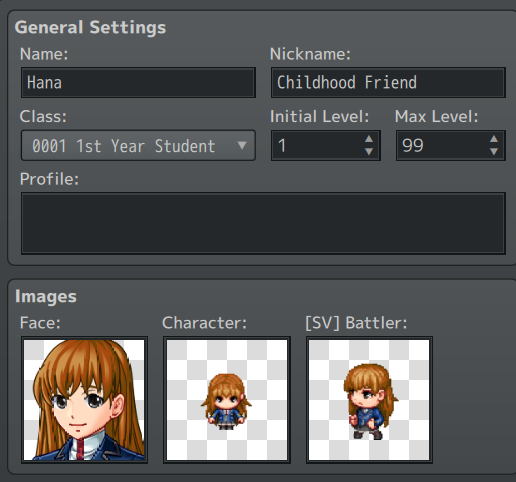Click the Images section heading
The width and height of the screenshot is (516, 482).
[x=46, y=296]
